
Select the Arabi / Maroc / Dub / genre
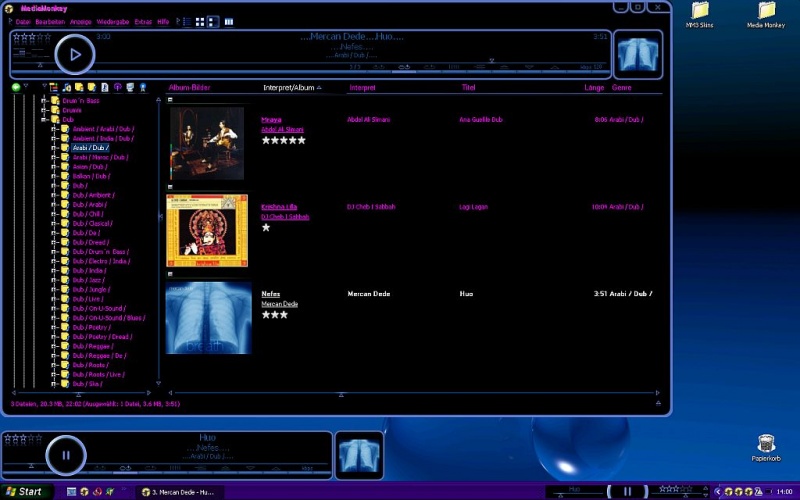tap(100, 157)
